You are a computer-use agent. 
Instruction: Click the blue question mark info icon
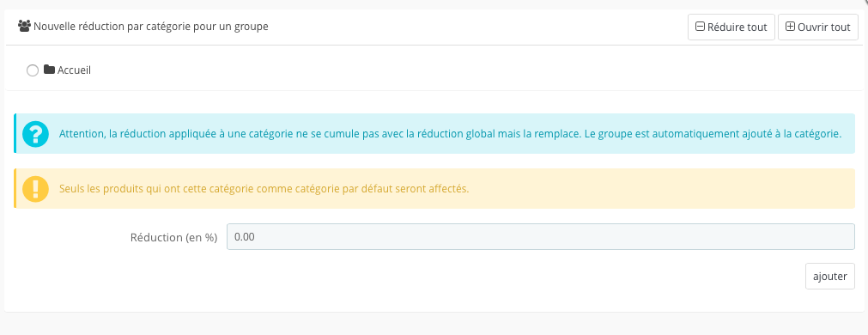pos(35,133)
